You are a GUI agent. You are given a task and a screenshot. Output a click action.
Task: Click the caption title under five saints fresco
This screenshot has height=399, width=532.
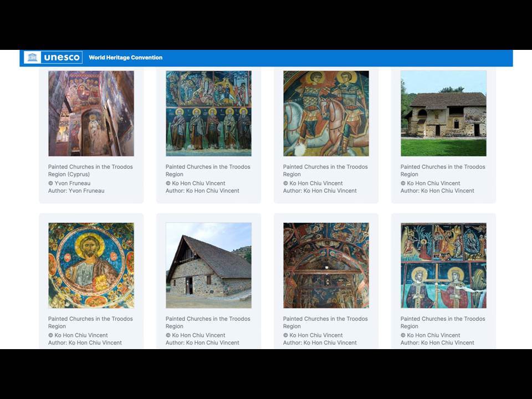point(208,170)
